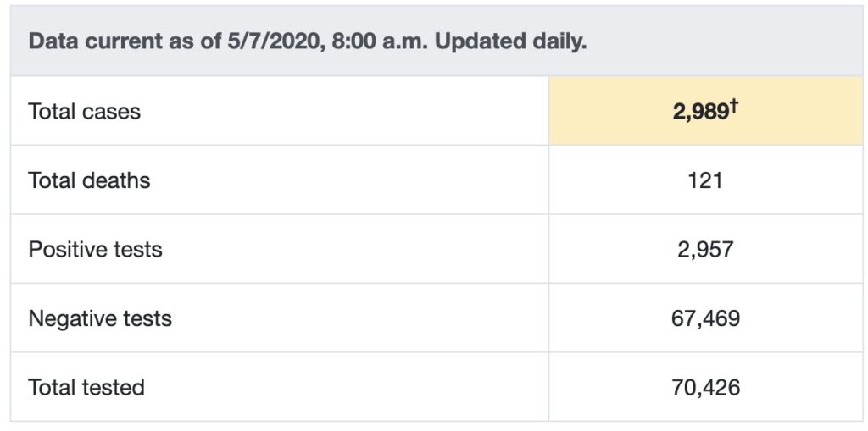The image size is (868, 431).
Task: Click the word Negative in the fourth row
Action: [x=70, y=319]
